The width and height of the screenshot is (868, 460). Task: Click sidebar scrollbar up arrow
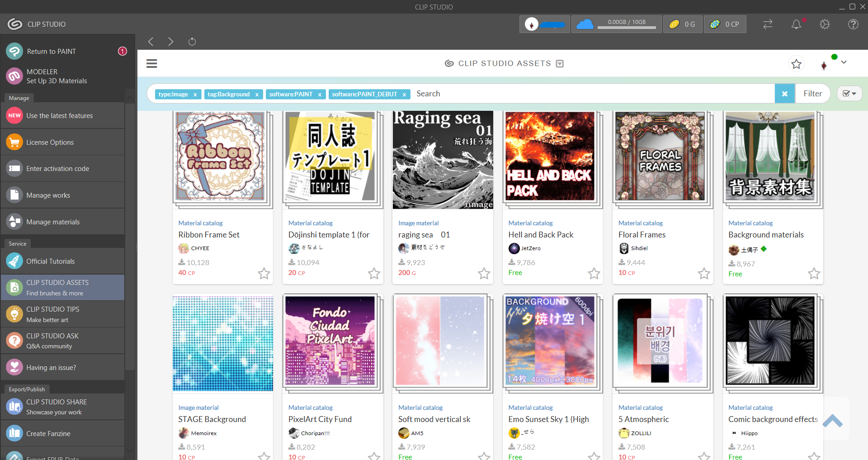[130, 98]
